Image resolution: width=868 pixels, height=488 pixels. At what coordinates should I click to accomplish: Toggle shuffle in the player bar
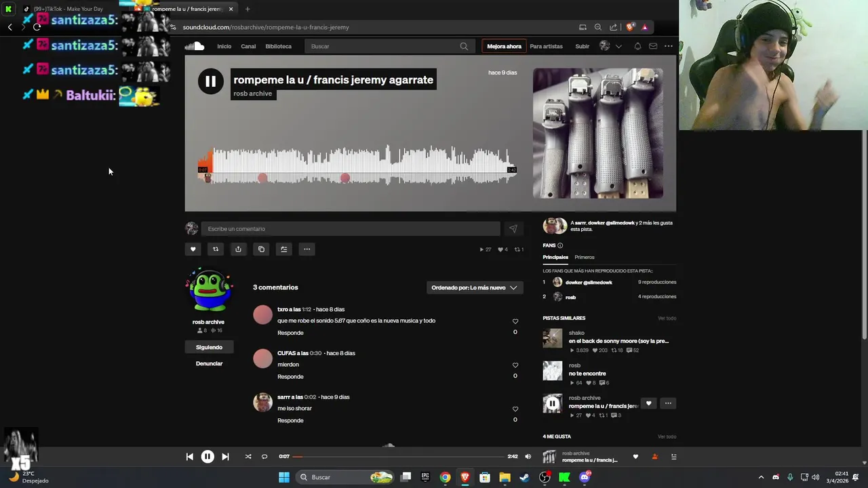click(248, 457)
